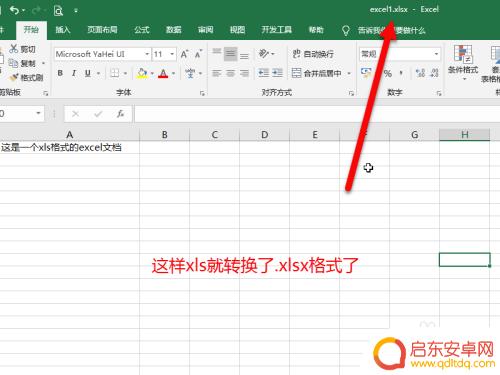
Task: Set bottom vertical alignment
Action: (x=244, y=55)
